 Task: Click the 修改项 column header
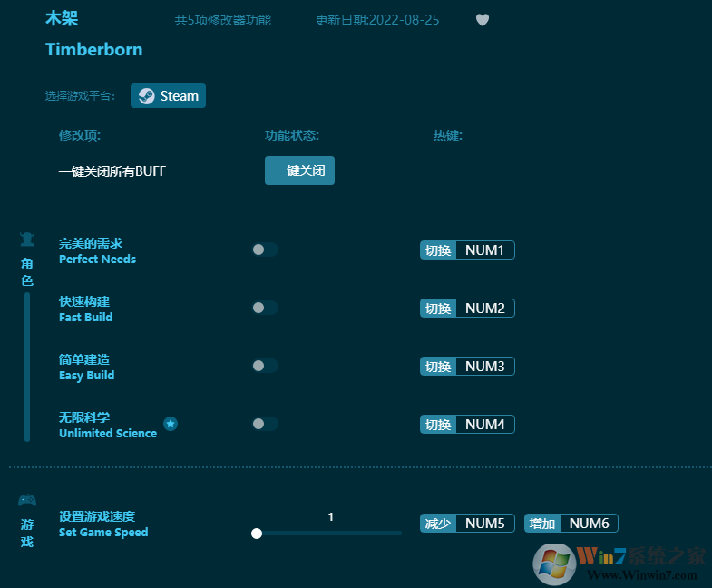80,135
